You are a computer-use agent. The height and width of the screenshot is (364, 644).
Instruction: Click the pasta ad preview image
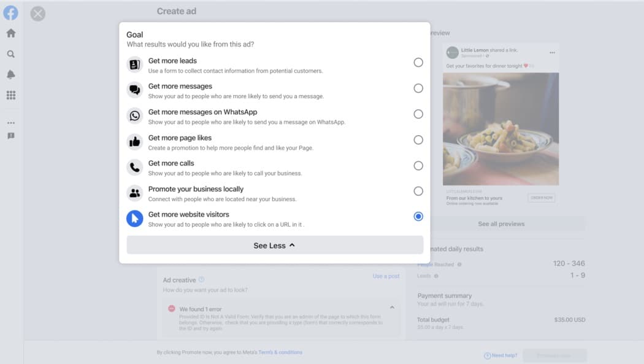[x=500, y=129]
